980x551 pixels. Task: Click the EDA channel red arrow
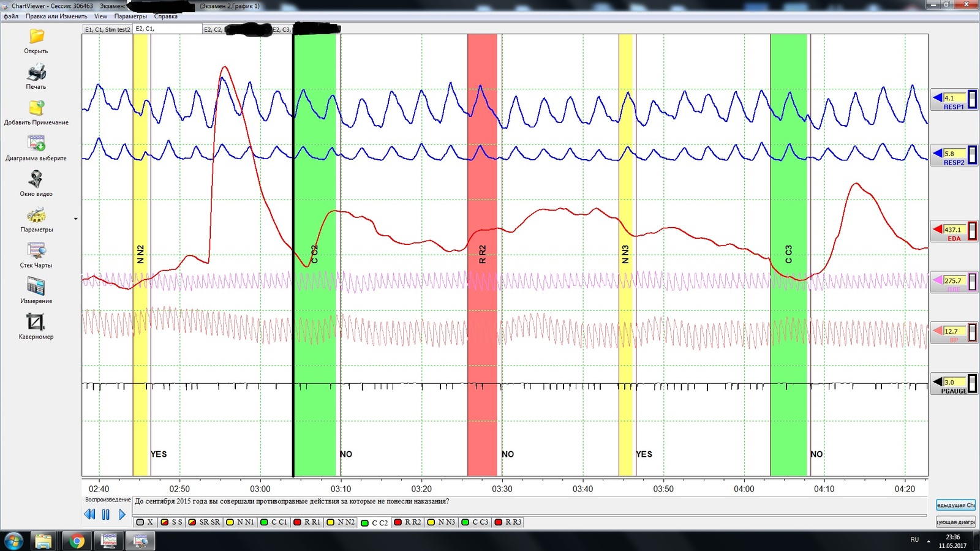click(x=937, y=229)
